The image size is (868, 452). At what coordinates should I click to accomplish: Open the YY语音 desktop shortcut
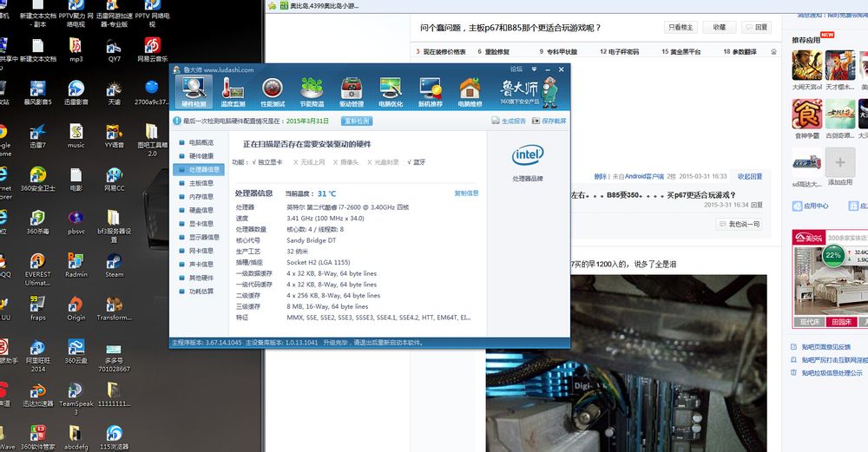(114, 135)
